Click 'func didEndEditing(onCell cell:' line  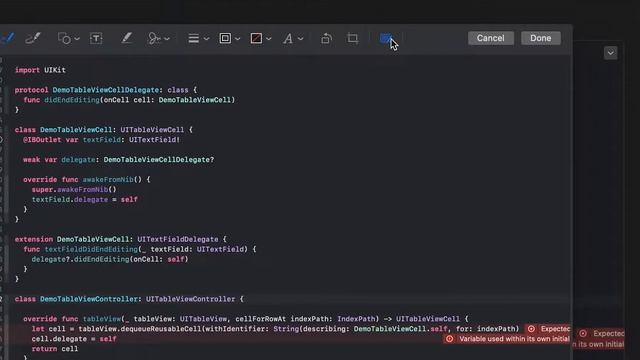[x=129, y=100]
